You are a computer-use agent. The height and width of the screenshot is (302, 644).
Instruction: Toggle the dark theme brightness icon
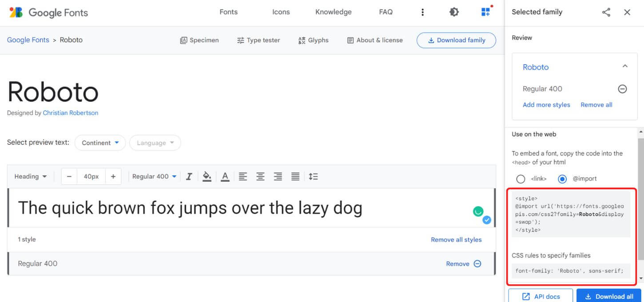pos(454,12)
